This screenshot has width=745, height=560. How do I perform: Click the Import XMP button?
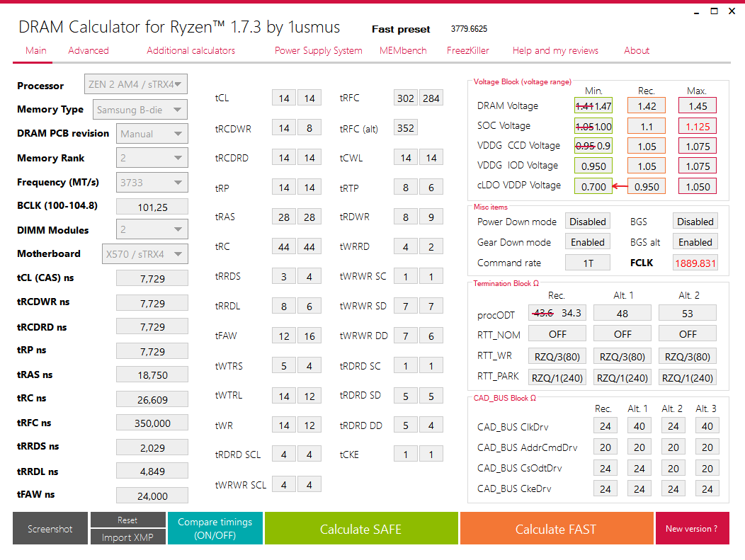[127, 537]
